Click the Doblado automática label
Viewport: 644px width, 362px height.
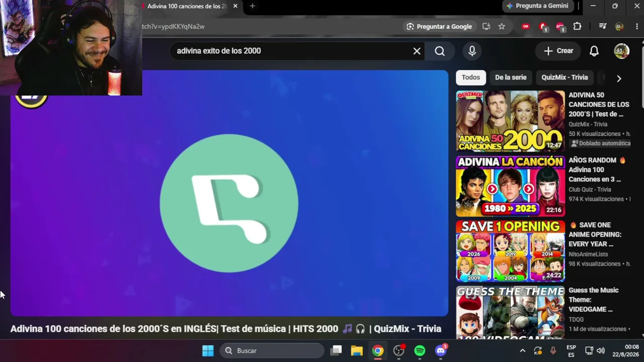pos(601,143)
